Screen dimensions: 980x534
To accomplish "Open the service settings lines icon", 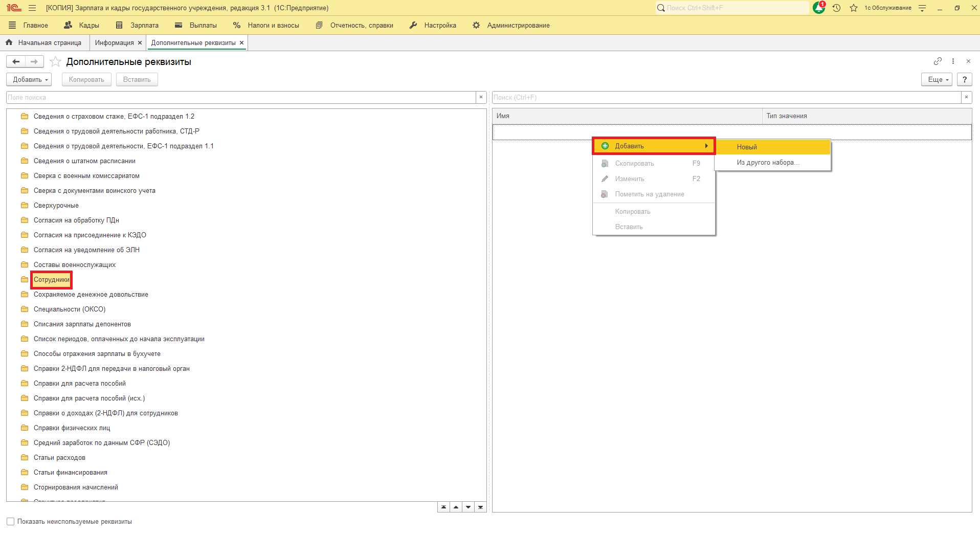I will point(922,8).
